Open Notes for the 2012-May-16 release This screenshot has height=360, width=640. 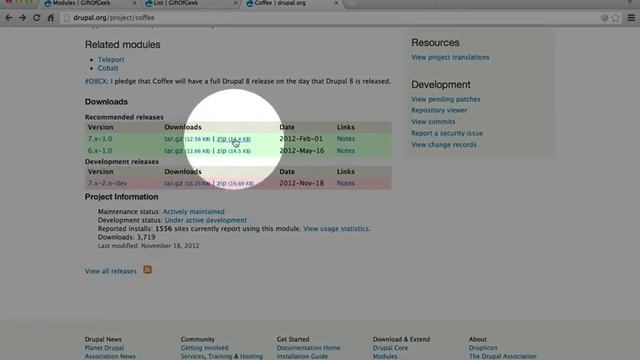[346, 151]
